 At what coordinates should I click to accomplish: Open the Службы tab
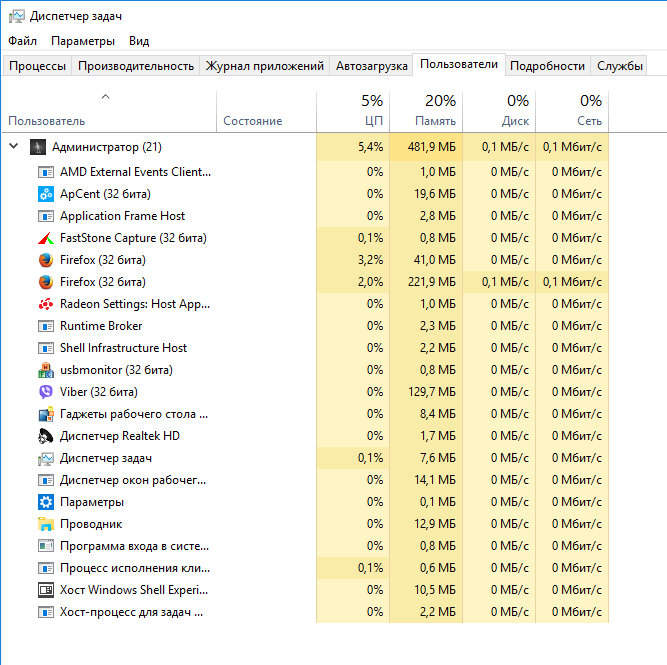click(x=619, y=66)
